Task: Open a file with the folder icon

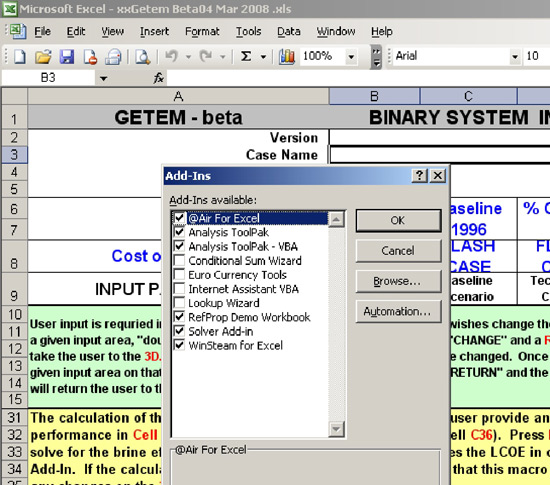Action: coord(43,56)
